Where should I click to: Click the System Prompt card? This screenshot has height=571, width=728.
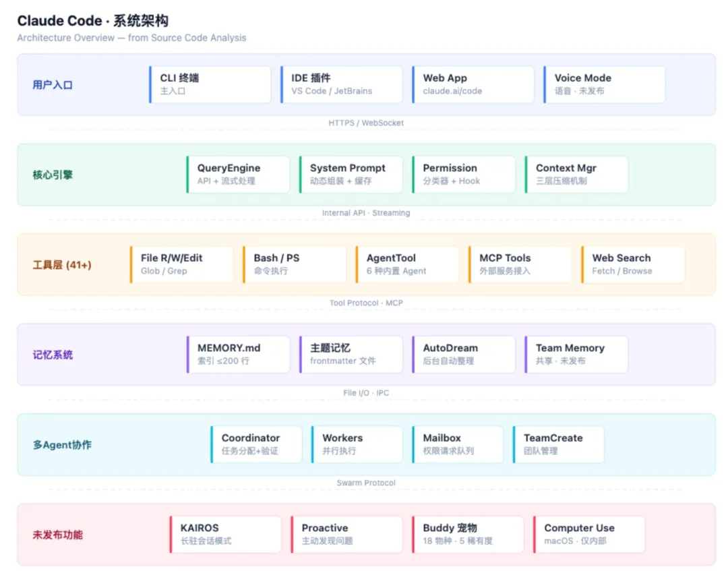pos(351,175)
